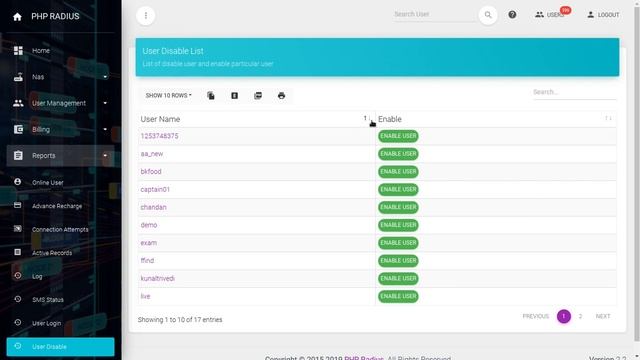Click the Online User avatar icon
Viewport: 640px width, 360px height.
click(x=18, y=182)
